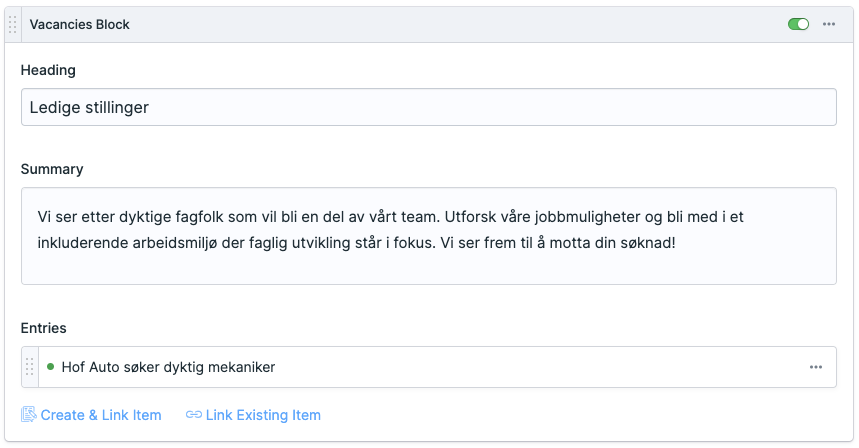Focus the Heading input with Ledige stillinger
This screenshot has height=448, width=859.
pos(428,107)
